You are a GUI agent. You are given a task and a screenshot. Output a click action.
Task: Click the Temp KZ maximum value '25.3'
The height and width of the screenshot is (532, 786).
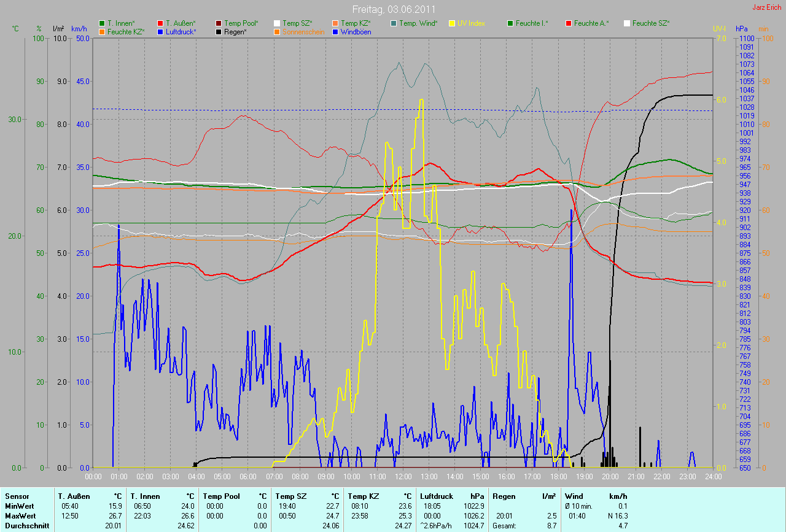(405, 516)
